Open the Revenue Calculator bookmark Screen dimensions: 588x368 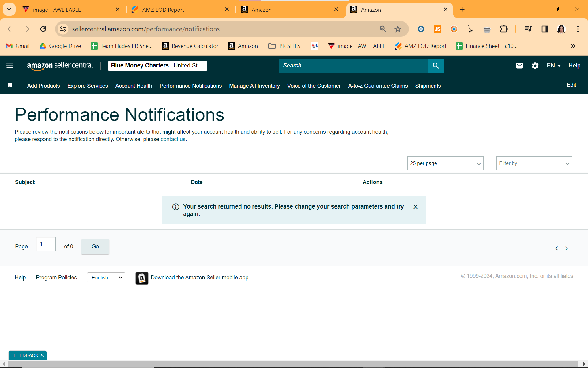[190, 46]
